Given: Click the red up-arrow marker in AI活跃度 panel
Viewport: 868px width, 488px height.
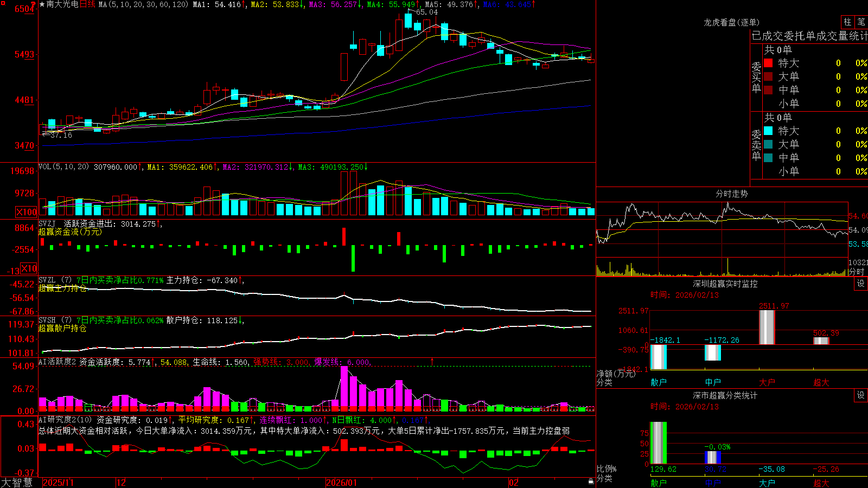Looking at the screenshot, I should point(432,361).
